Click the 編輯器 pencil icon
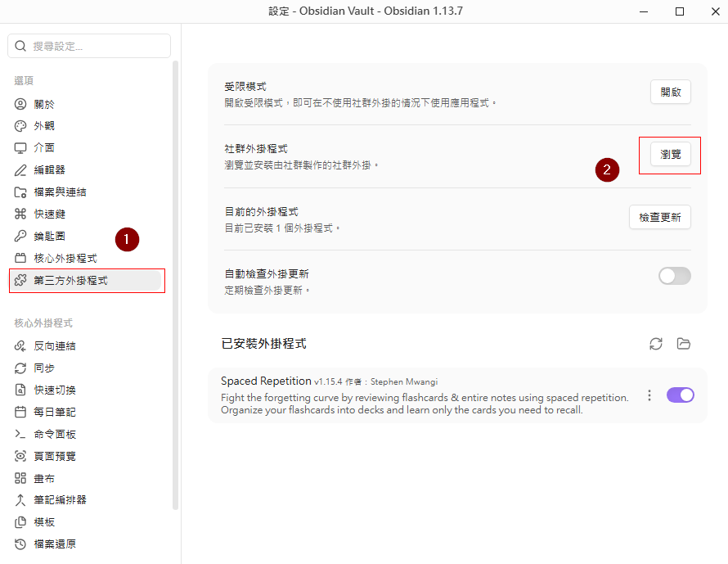The width and height of the screenshot is (728, 564). (20, 170)
